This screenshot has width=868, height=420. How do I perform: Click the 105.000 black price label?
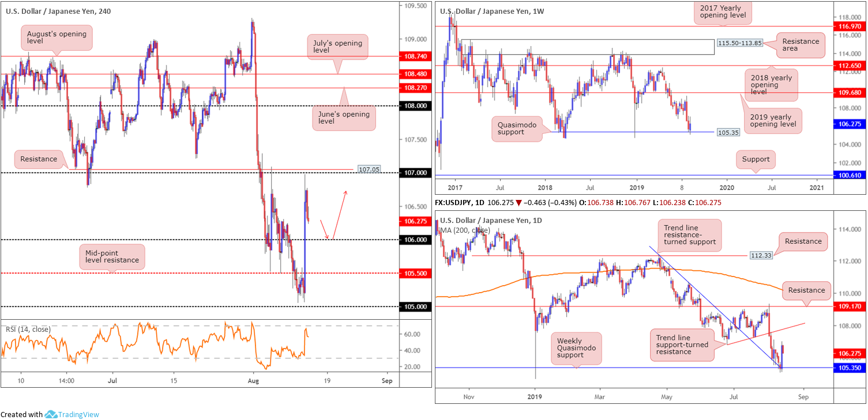point(415,307)
